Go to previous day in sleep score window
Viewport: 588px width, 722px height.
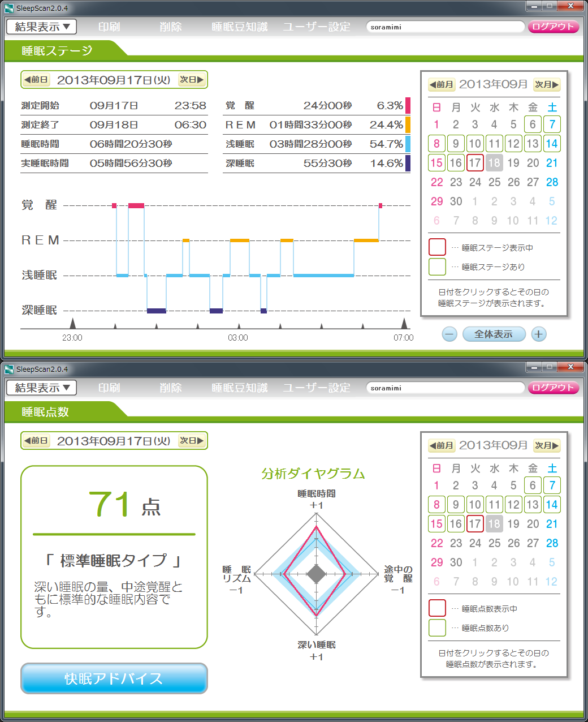36,441
